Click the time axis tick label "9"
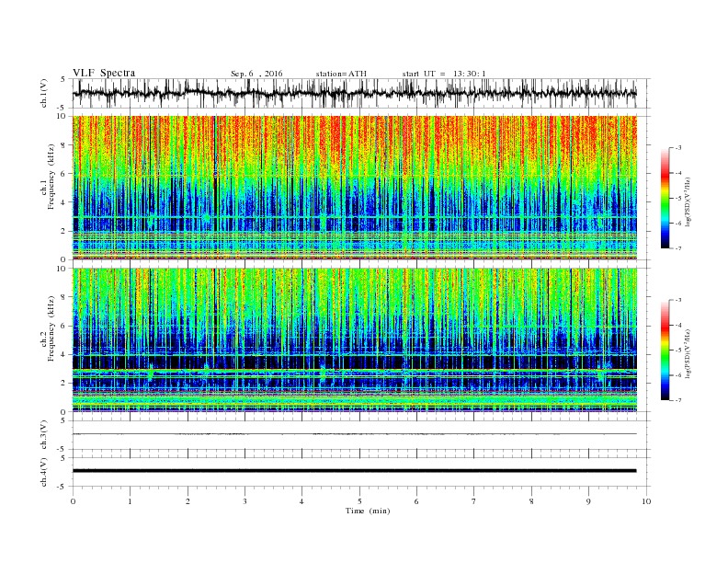 588,501
